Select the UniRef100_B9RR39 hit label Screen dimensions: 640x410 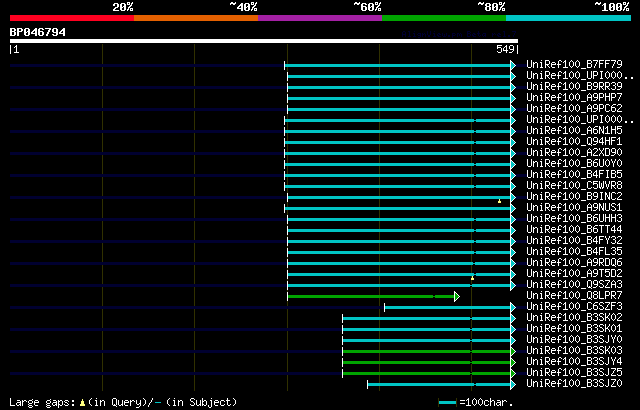[x=574, y=86]
